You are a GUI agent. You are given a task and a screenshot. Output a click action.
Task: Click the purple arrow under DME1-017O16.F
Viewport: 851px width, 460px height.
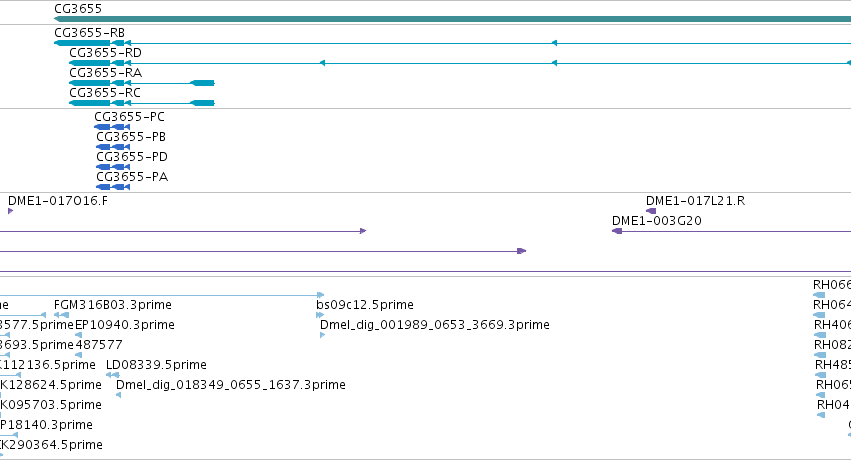(10, 211)
